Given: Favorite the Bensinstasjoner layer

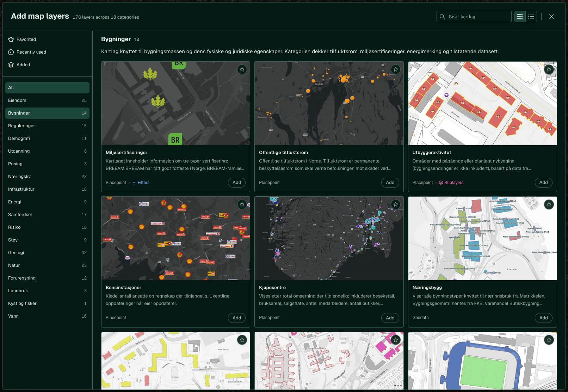Looking at the screenshot, I should [x=242, y=204].
